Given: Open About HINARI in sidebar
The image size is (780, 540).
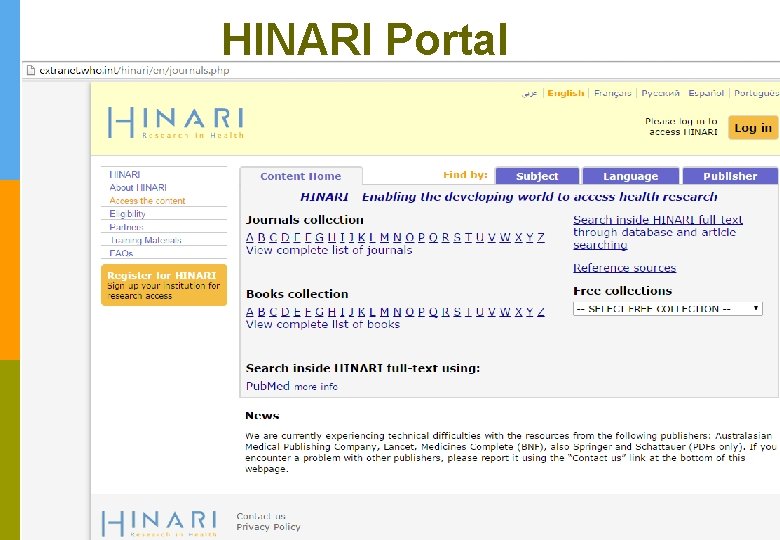Looking at the screenshot, I should [x=138, y=187].
